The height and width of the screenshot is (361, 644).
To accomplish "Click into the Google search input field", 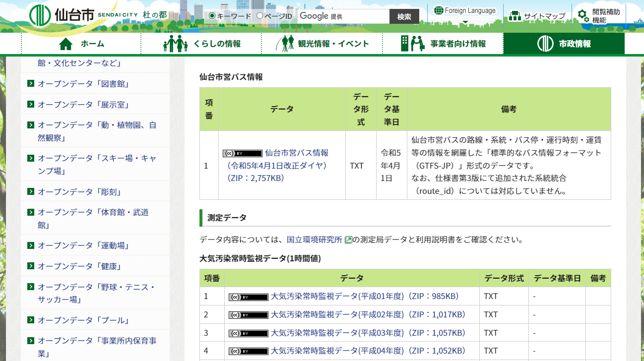I will coord(343,16).
